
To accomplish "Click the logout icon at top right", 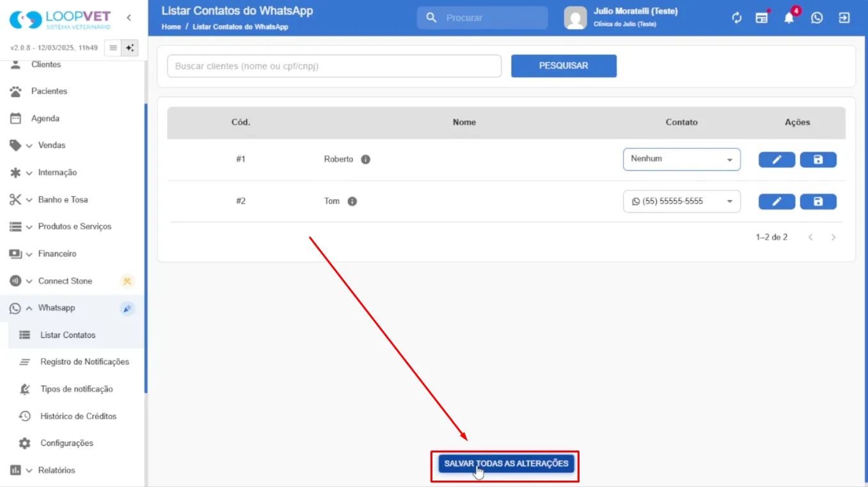I will point(844,18).
